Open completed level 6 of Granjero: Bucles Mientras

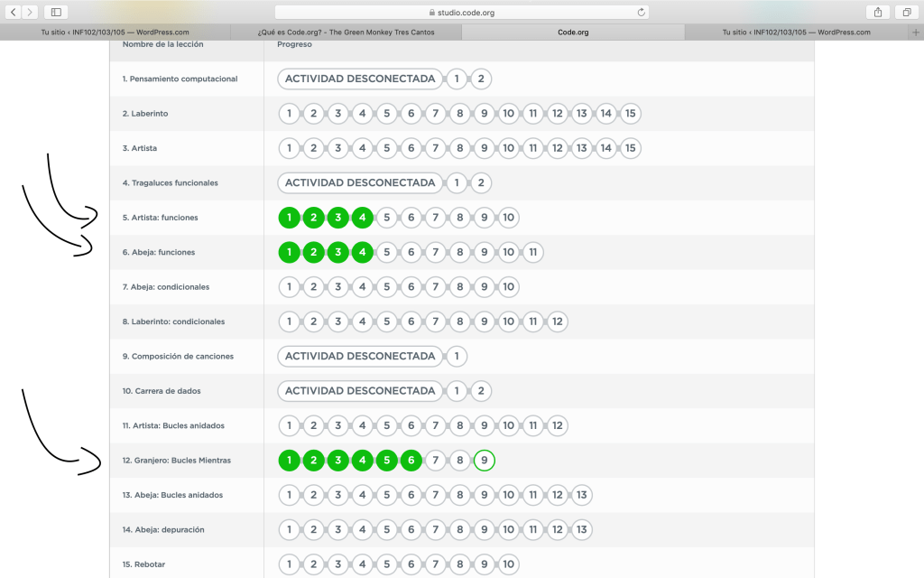pos(411,461)
